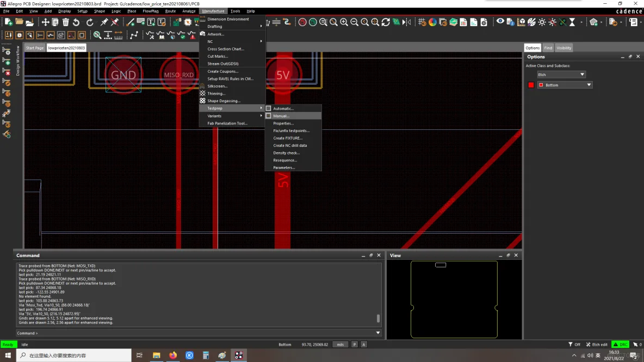Click the board outline thumbnail in View panel

pyautogui.click(x=454, y=299)
